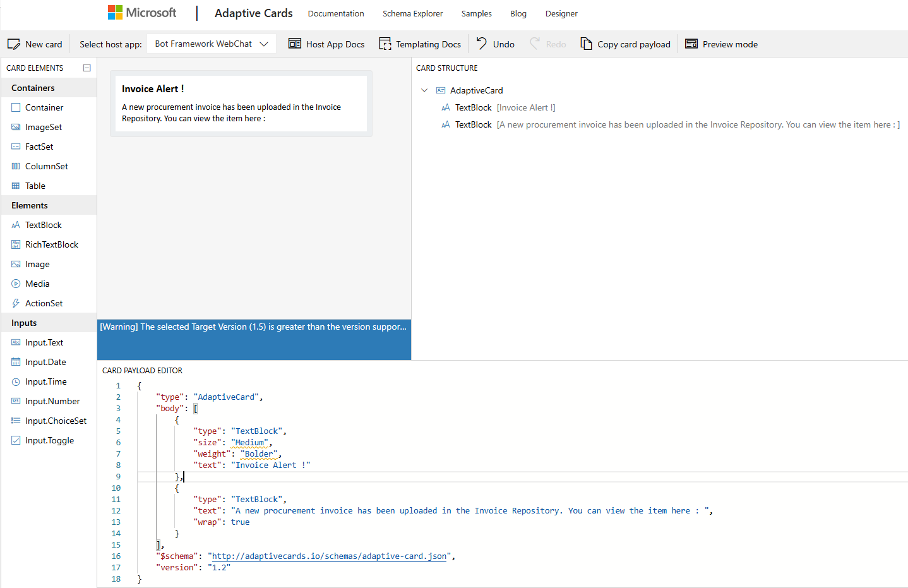This screenshot has height=588, width=908.
Task: Select the Input.ChoiceSet element icon
Action: tap(16, 421)
